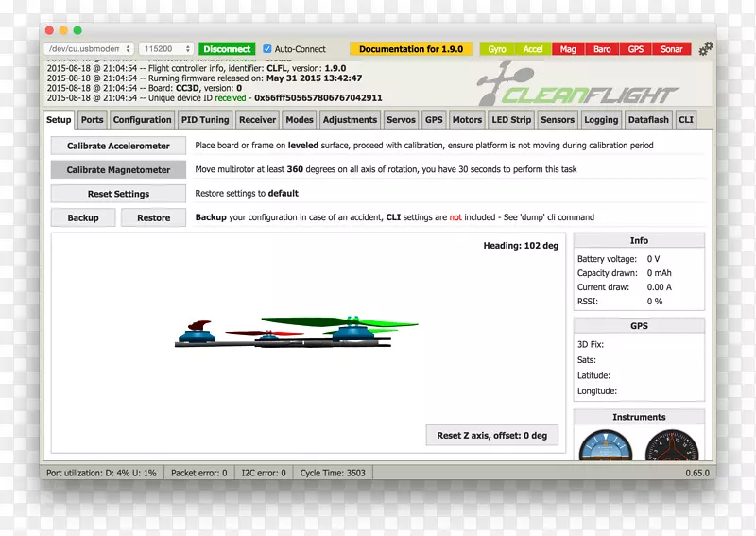Viewport: 756px width, 536px height.
Task: Click the 3D Fix label
Action: pyautogui.click(x=591, y=344)
